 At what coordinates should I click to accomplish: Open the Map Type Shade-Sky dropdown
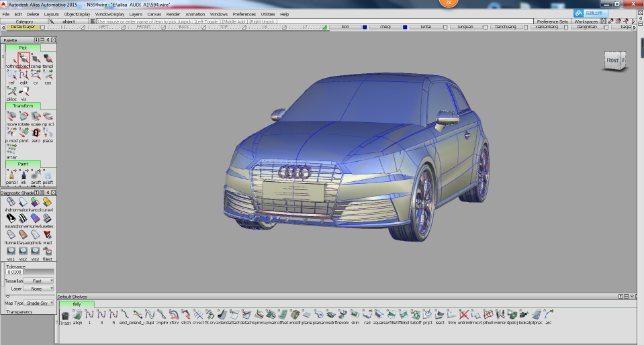click(39, 303)
